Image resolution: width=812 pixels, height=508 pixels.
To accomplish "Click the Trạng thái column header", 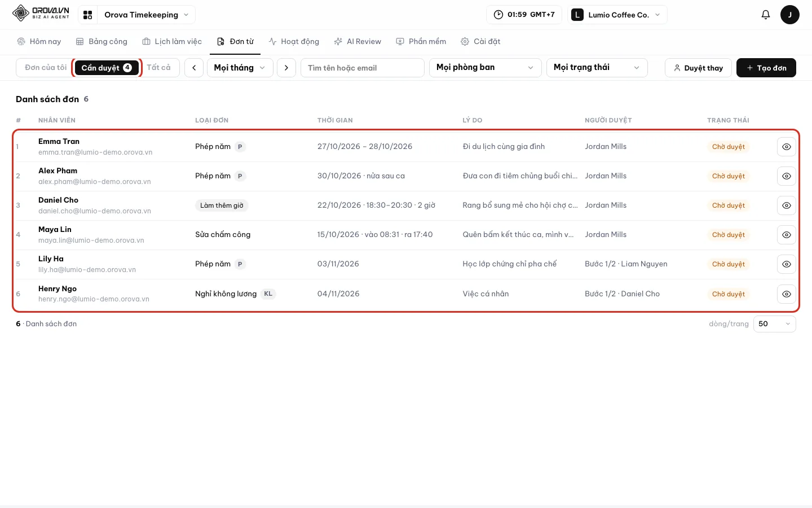I will (728, 120).
